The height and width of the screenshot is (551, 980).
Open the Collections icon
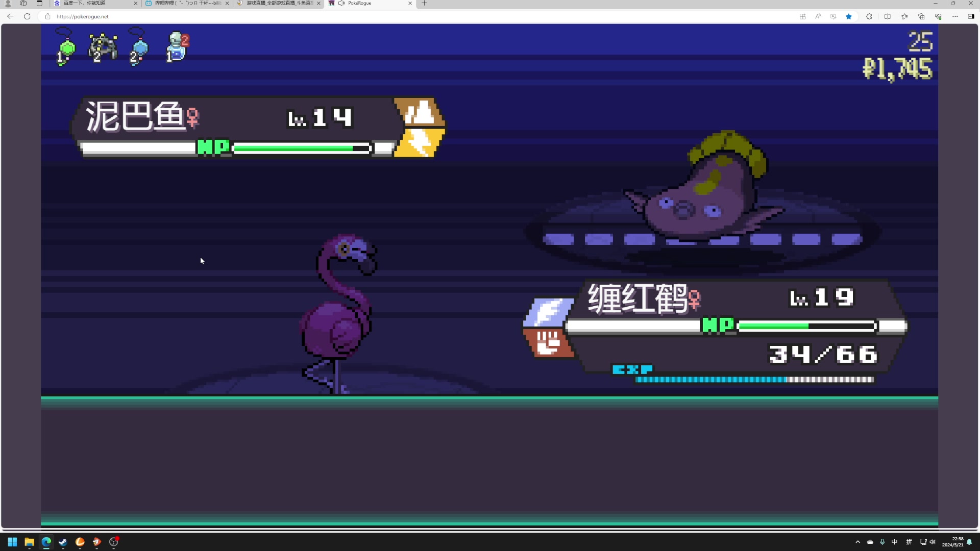tap(921, 16)
